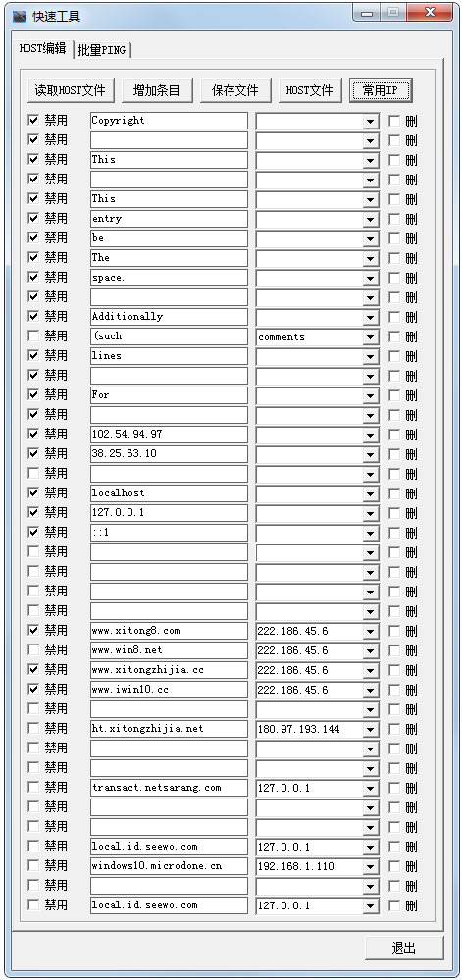
Task: Save changes with 保存文件 button
Action: coord(235,90)
